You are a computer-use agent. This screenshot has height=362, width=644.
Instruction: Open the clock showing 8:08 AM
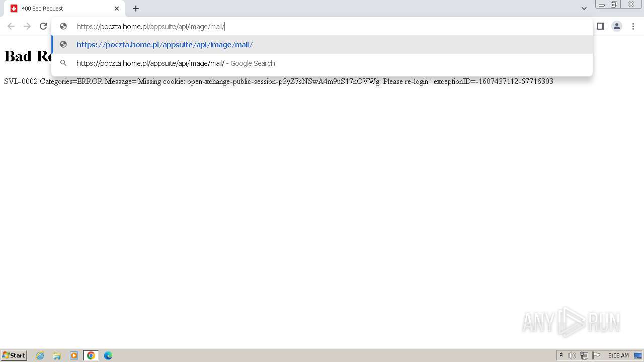tap(618, 355)
